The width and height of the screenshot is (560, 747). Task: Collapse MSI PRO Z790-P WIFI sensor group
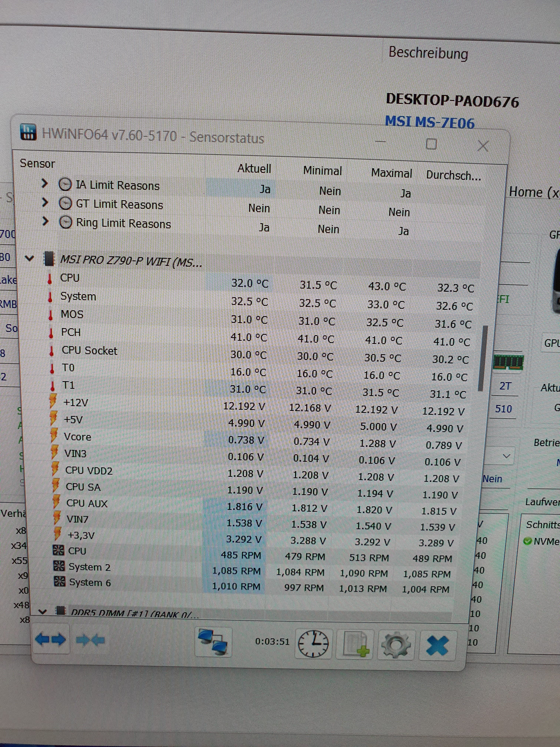click(x=30, y=258)
